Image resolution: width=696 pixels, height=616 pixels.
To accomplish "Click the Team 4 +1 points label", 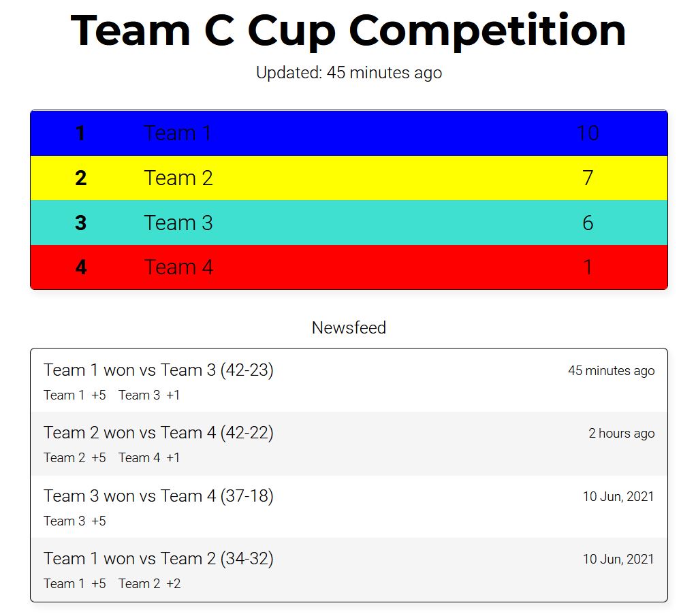I will [149, 457].
